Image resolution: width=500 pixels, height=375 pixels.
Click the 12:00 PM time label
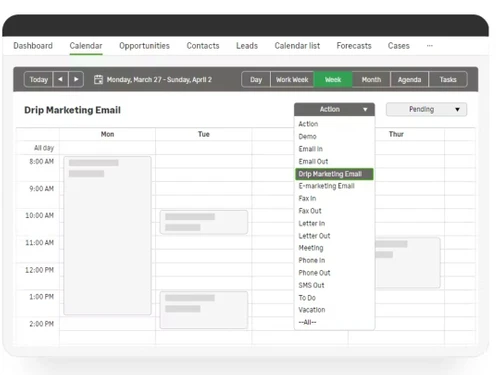pyautogui.click(x=39, y=270)
